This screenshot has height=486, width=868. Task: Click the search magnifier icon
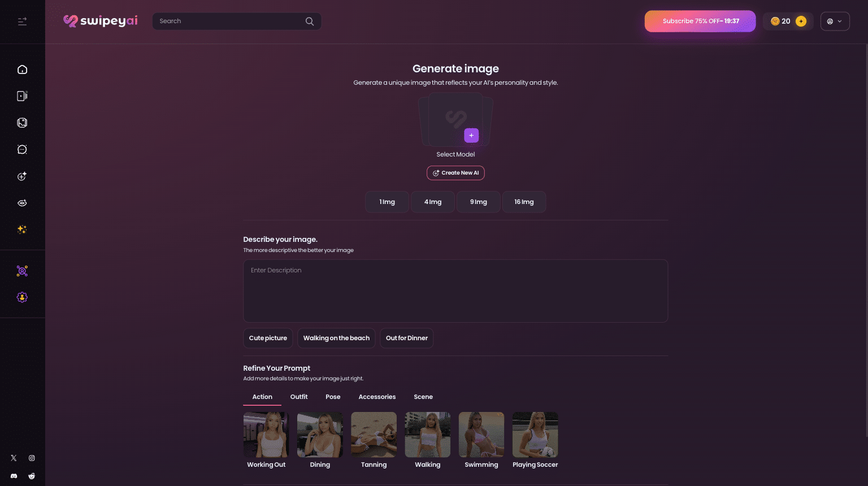pos(310,21)
